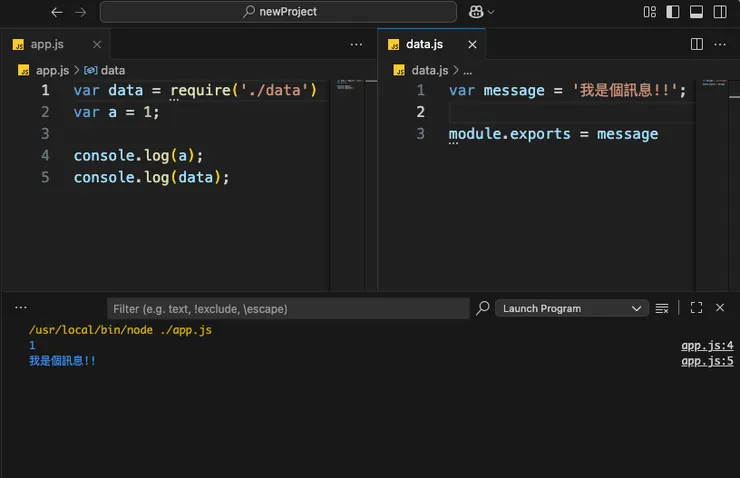Click console.log(a) line

(x=138, y=155)
